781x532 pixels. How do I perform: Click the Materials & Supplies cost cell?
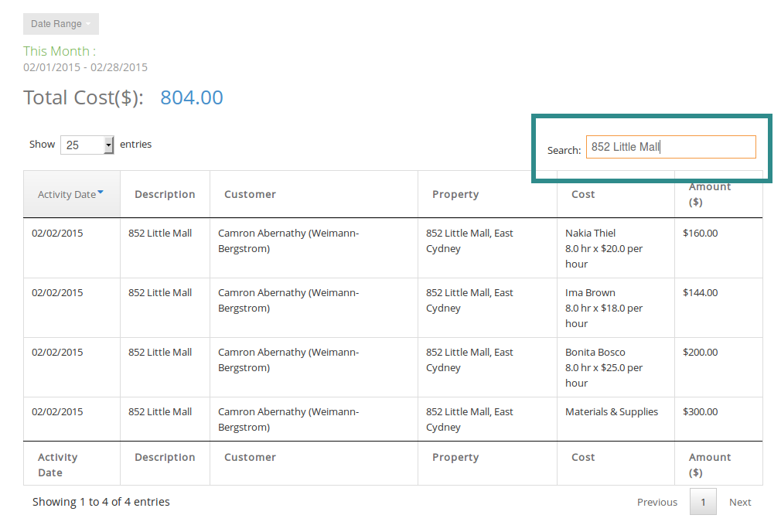click(616, 419)
